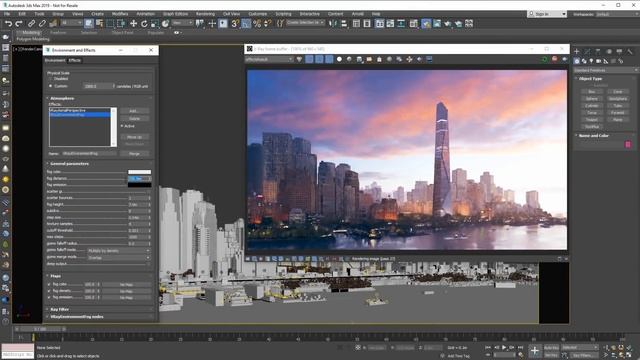Click the Redo arrow icon
Screen dimensions: 640x360
(x=18, y=24)
